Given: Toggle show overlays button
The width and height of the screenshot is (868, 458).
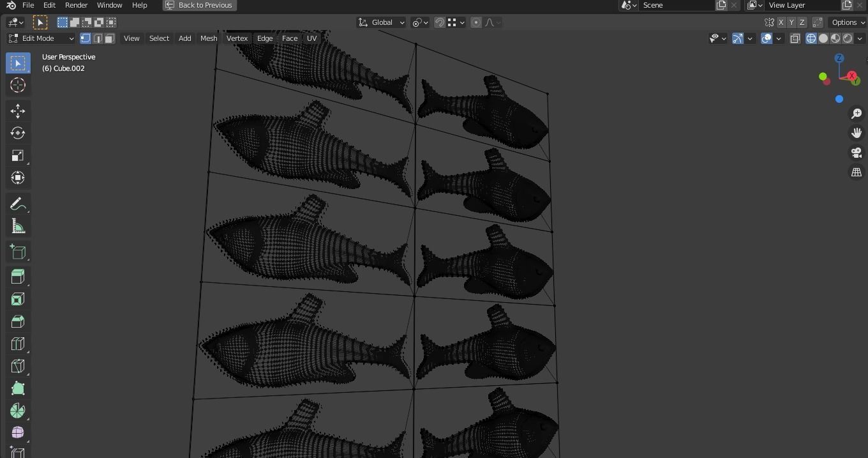Looking at the screenshot, I should pyautogui.click(x=767, y=38).
